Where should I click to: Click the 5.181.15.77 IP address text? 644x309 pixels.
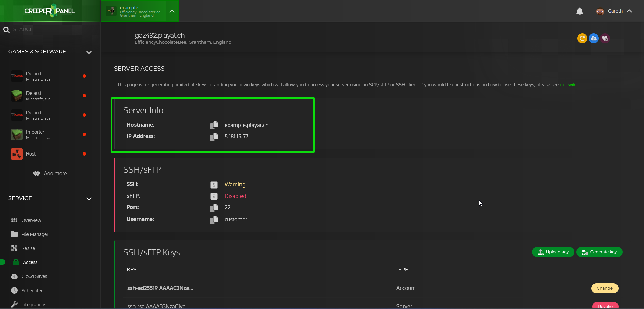click(x=236, y=137)
